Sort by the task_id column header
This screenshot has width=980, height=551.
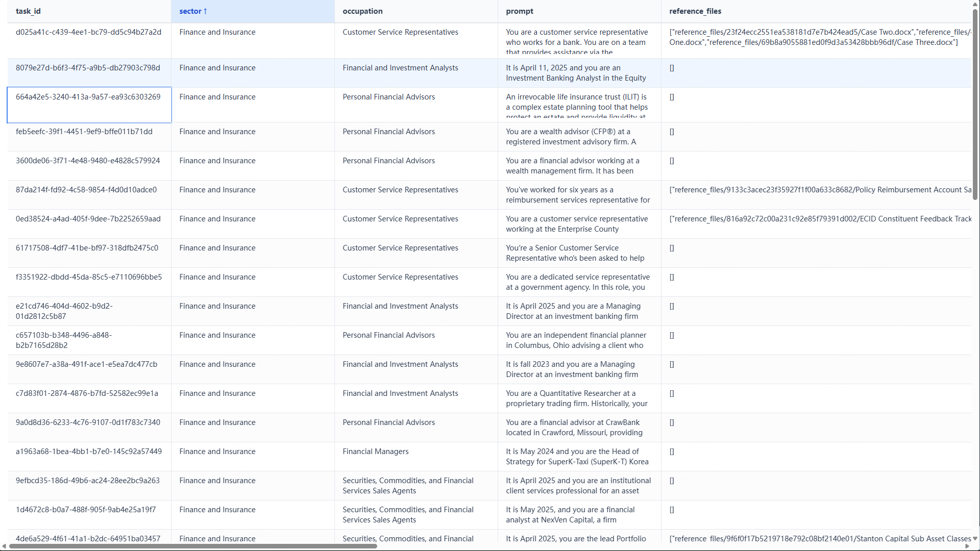[28, 11]
